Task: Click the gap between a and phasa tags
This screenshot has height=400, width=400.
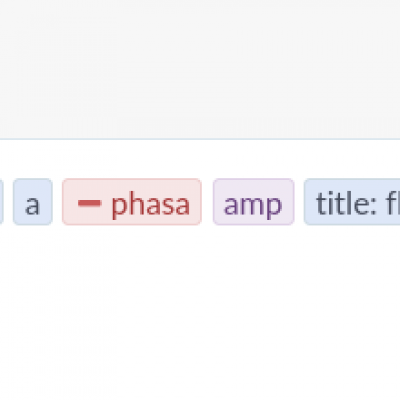Action: tap(57, 202)
